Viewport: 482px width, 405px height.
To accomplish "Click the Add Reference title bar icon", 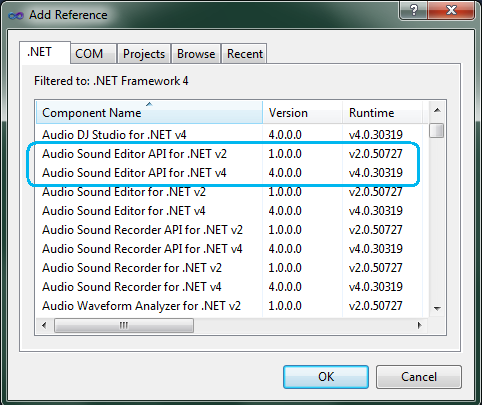I will point(16,15).
